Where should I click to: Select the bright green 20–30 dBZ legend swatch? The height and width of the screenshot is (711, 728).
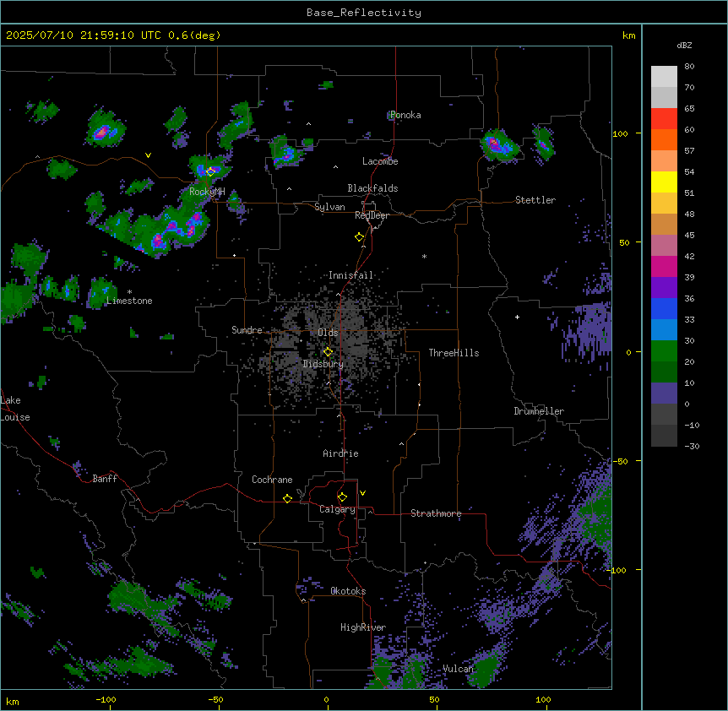[664, 351]
